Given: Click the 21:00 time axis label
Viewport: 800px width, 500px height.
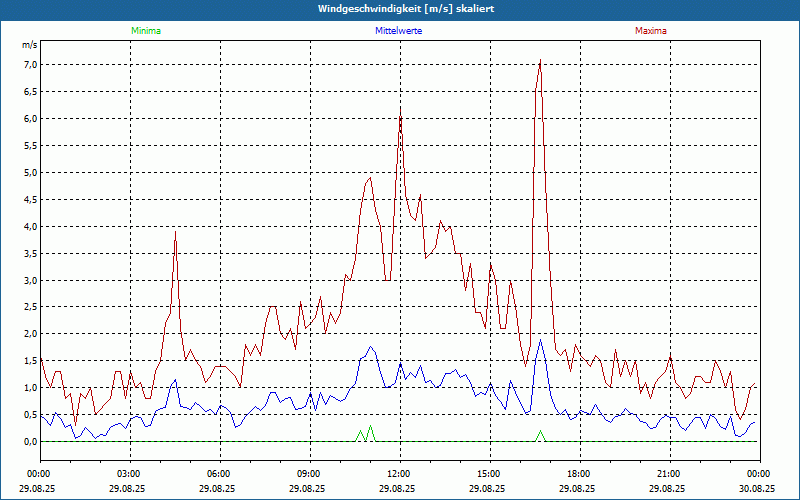Looking at the screenshot, I should 669,473.
